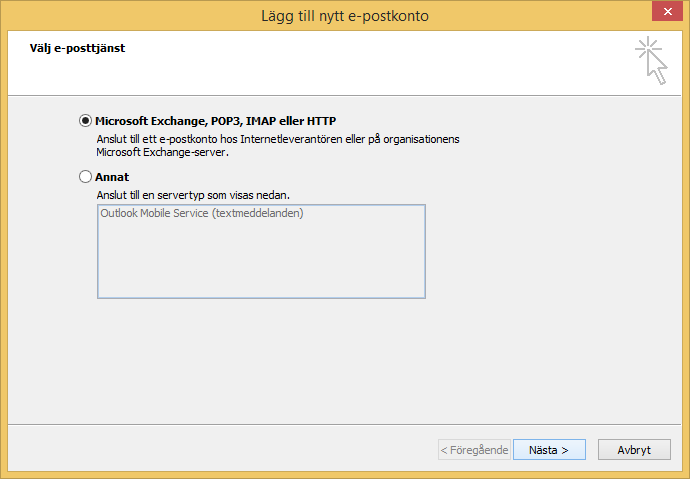Click the disabled Föregående button
690x479 pixels.
click(474, 450)
